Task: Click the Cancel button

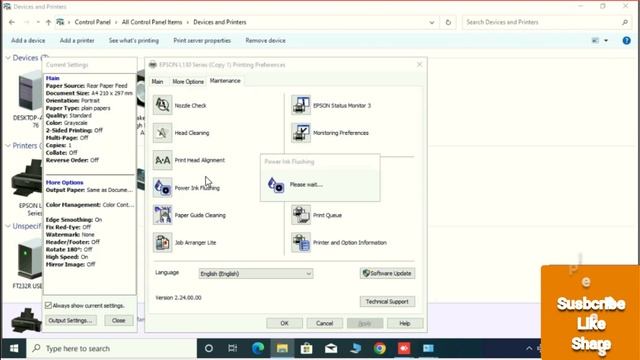Action: tap(324, 323)
